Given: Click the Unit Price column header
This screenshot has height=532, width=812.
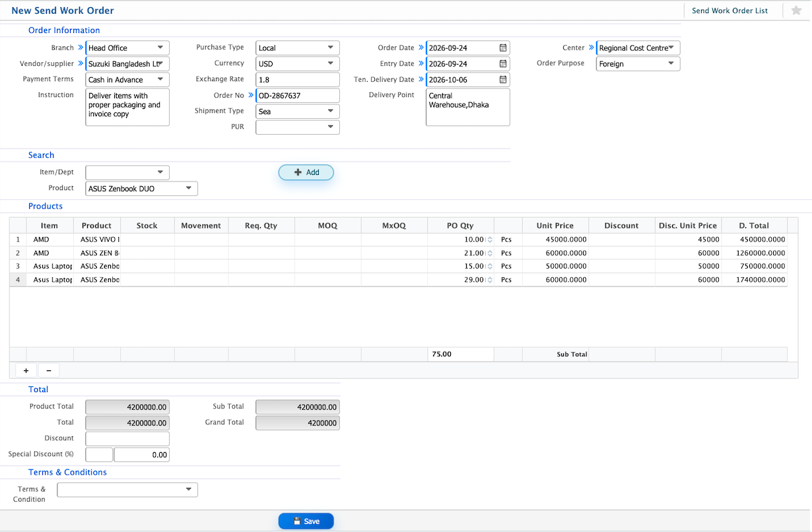Looking at the screenshot, I should click(x=555, y=226).
